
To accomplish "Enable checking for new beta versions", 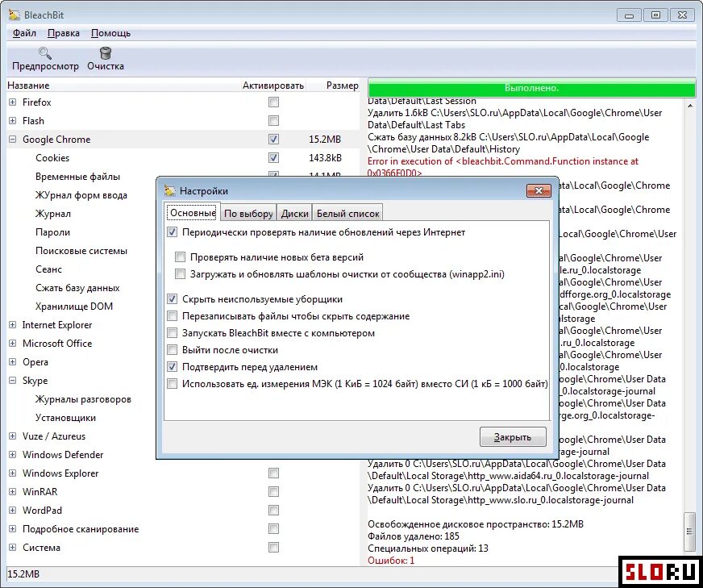I will click(x=181, y=257).
